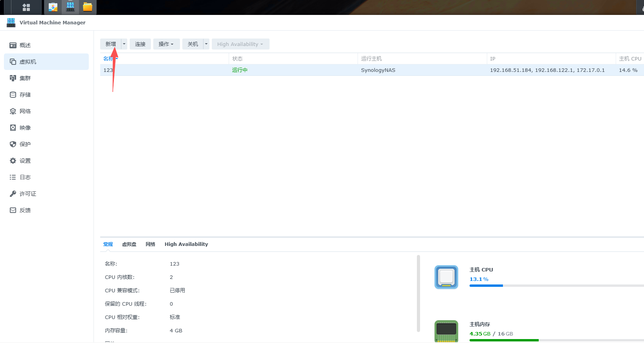This screenshot has height=343, width=644.
Task: Click the 连接 connect button
Action: [x=140, y=44]
